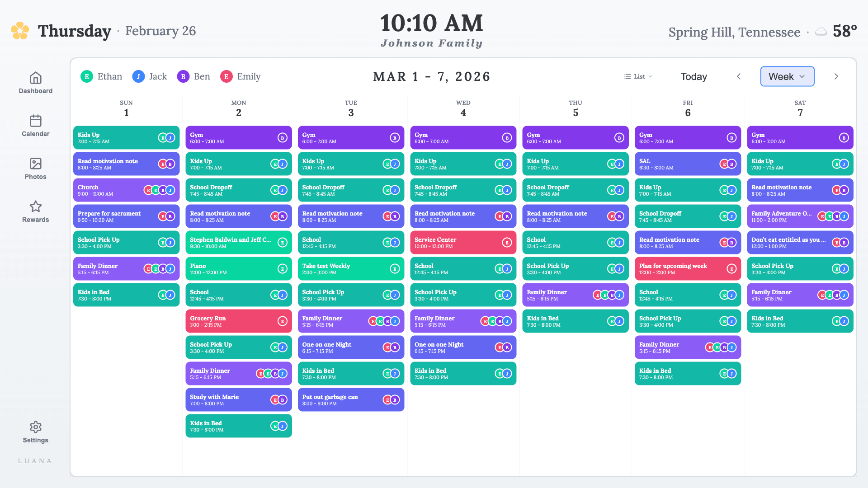Viewport: 868px width, 488px height.
Task: Open Settings via the gear icon
Action: (x=35, y=427)
